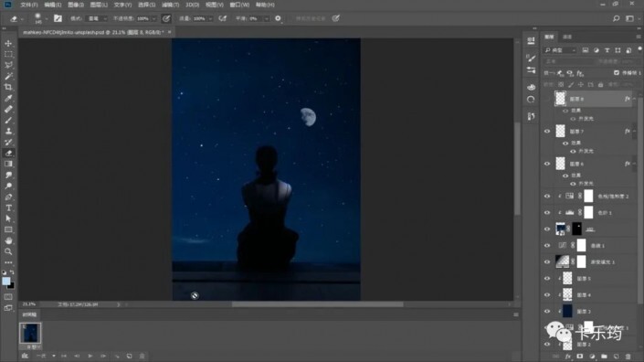
Task: Select the Zoom tool
Action: (x=8, y=251)
